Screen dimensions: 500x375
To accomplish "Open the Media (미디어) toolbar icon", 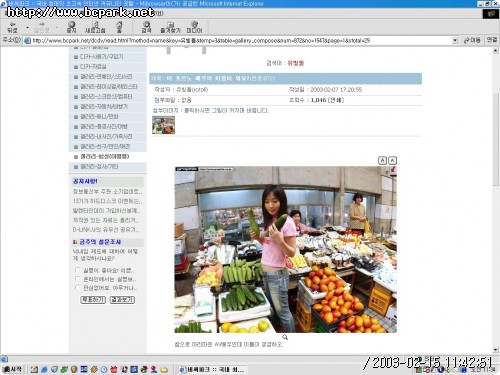I will 194,27.
